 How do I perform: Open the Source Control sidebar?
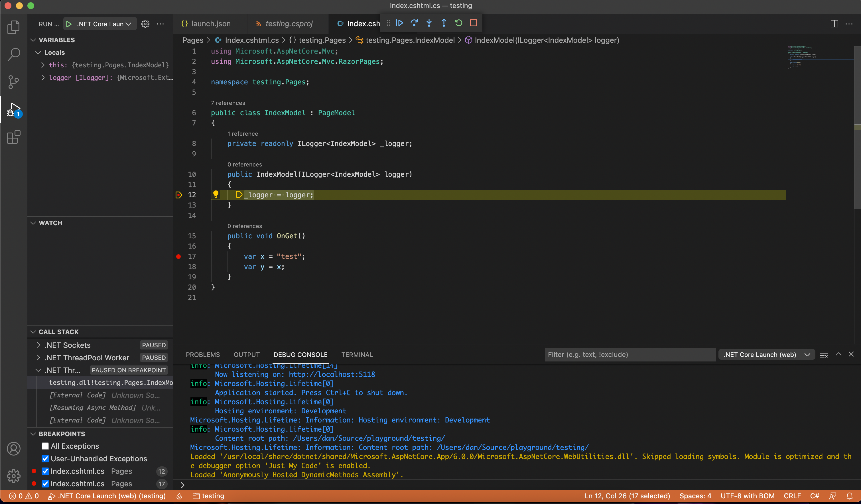(14, 82)
